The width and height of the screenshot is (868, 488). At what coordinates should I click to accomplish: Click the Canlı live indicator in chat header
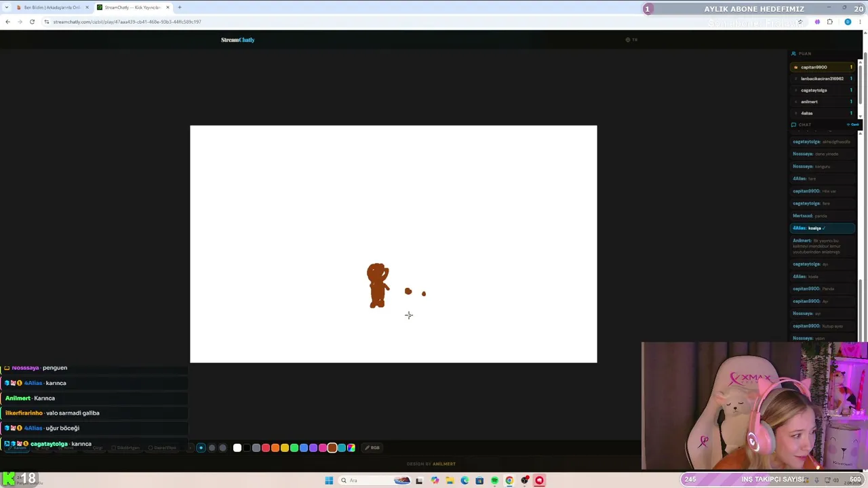[x=853, y=125]
